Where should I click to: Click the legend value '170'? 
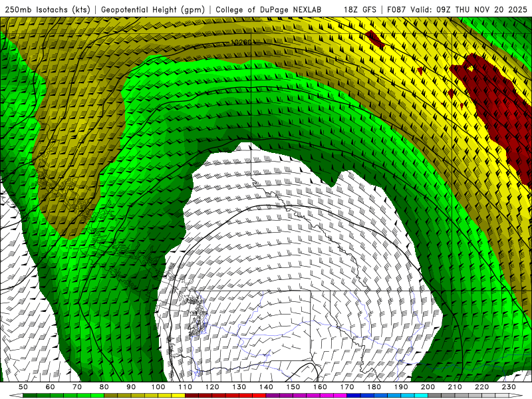tap(346, 387)
